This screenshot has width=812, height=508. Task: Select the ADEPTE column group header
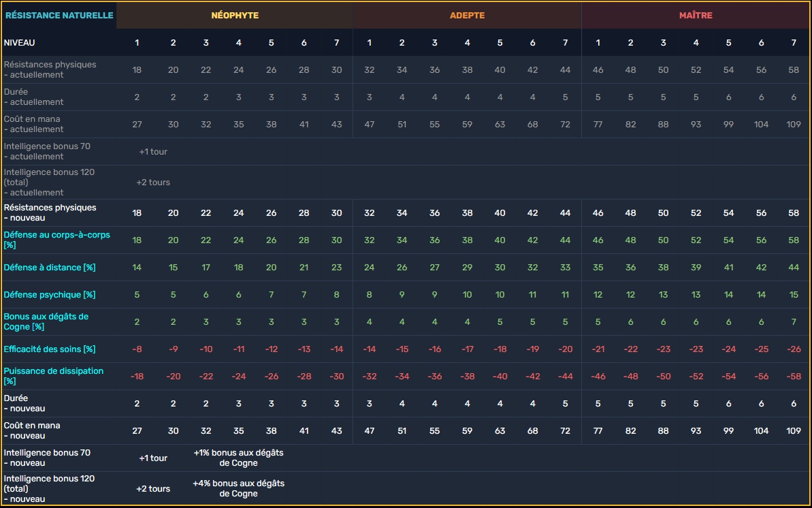click(x=467, y=16)
